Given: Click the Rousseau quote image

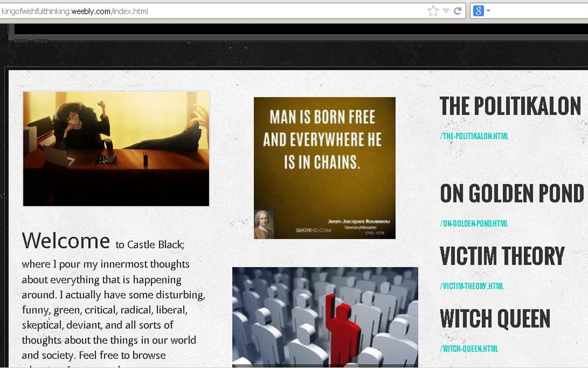Looking at the screenshot, I should coord(325,168).
